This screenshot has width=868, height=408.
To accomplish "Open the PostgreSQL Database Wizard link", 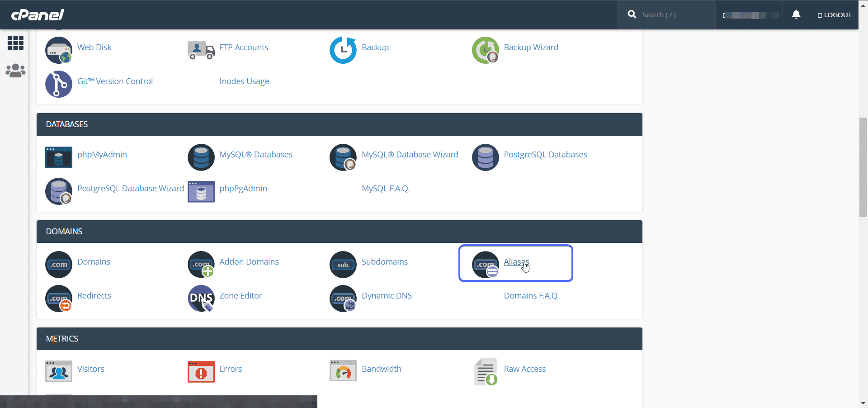I will tap(131, 189).
